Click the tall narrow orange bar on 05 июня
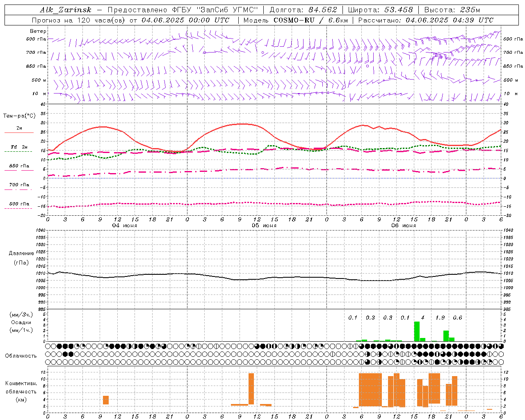This screenshot has height=420, width=525. pyautogui.click(x=251, y=389)
